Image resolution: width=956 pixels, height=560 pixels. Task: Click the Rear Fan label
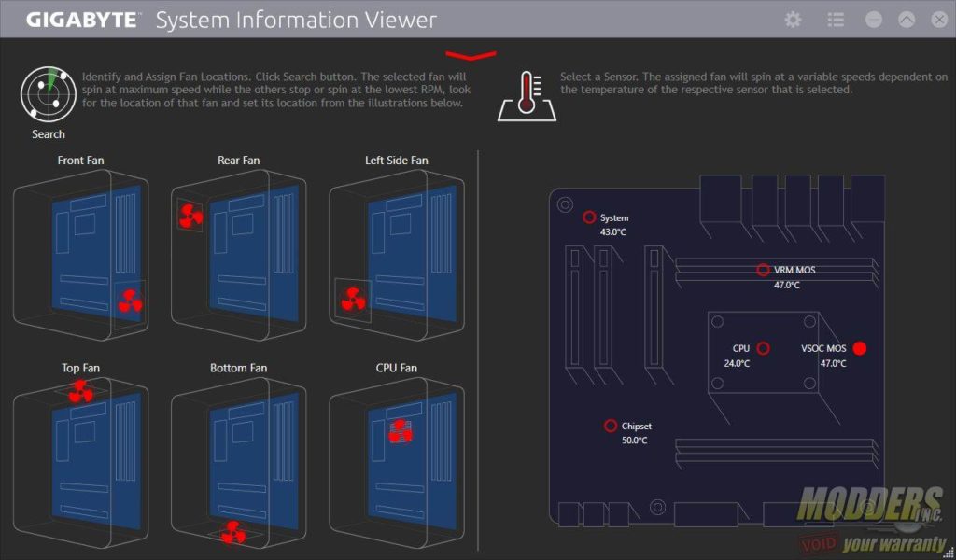(238, 161)
